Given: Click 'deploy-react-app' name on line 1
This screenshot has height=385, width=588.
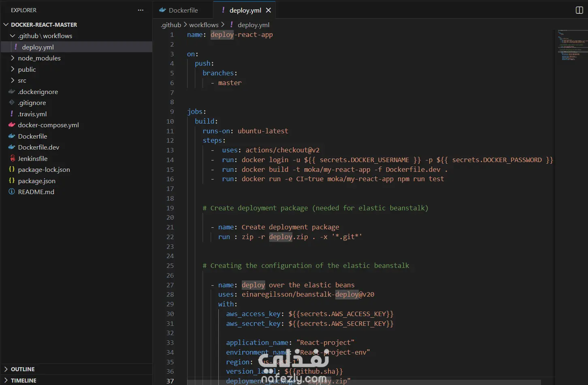Looking at the screenshot, I should point(241,34).
